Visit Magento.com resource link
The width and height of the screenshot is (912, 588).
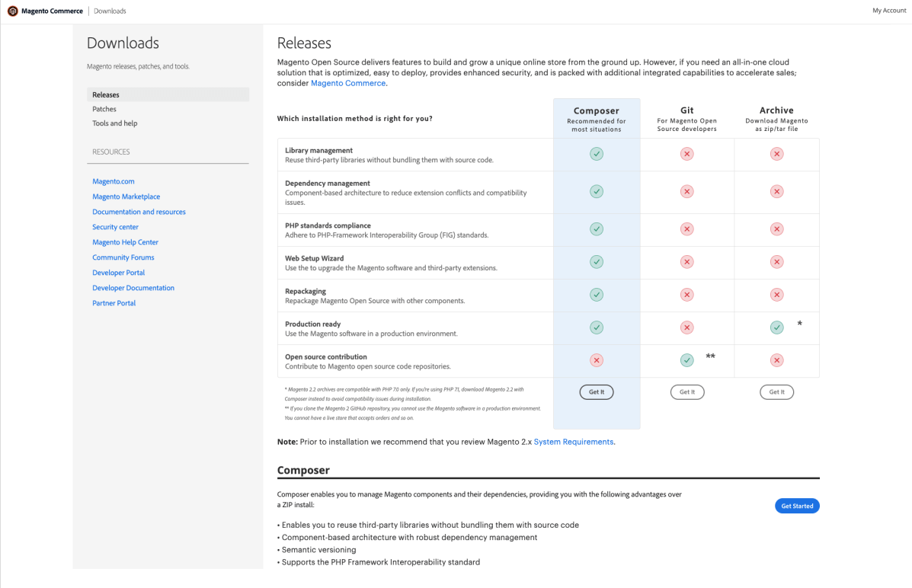[x=113, y=181]
